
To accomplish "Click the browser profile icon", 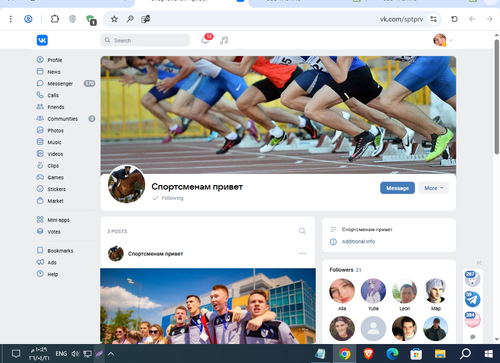I will click(28, 19).
